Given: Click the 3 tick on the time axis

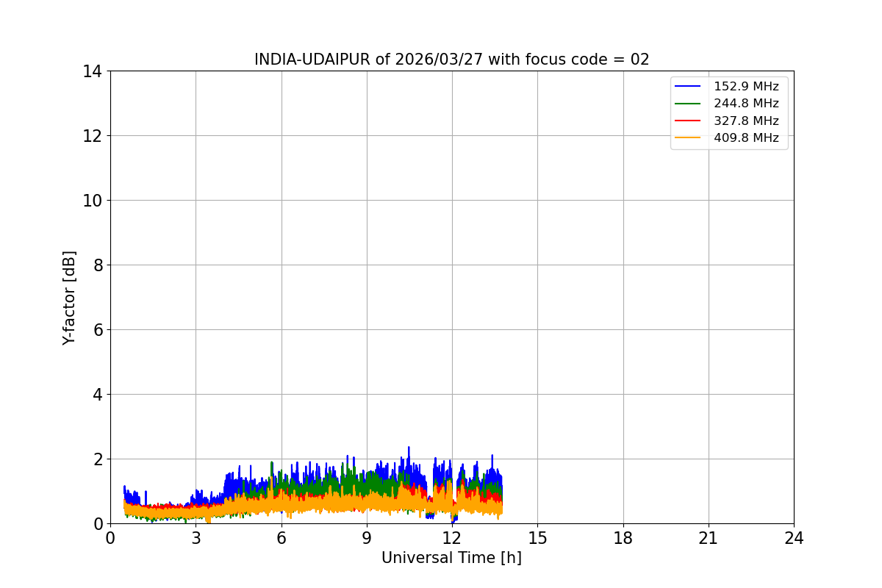Looking at the screenshot, I should (196, 538).
